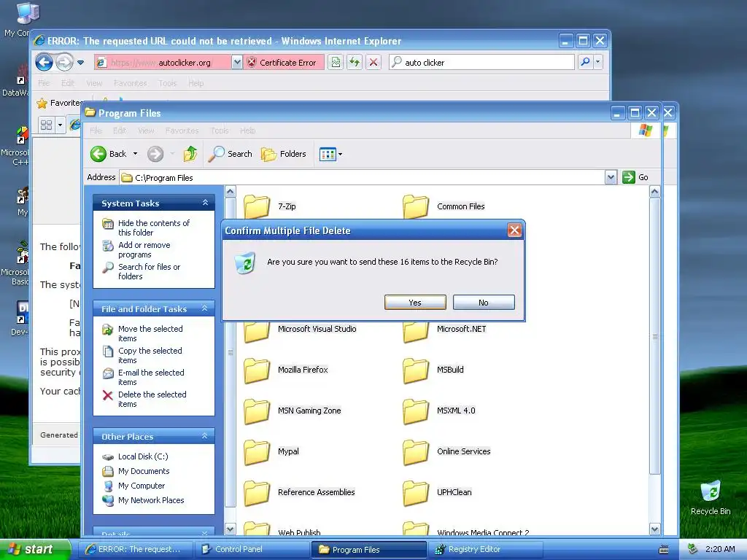The height and width of the screenshot is (560, 747).
Task: Click Yes in the Confirm Multiple File Delete dialog
Action: coord(415,303)
